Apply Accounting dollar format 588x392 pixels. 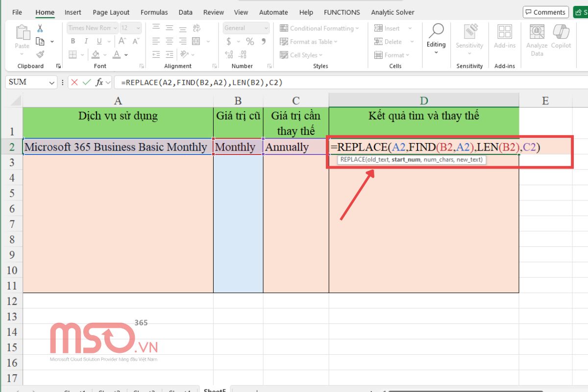[x=228, y=42]
